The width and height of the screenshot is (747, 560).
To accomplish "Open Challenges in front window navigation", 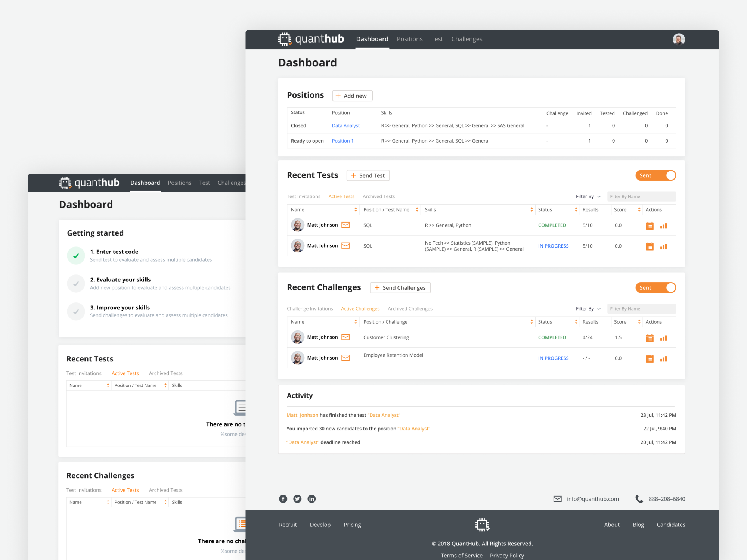I will tap(467, 39).
